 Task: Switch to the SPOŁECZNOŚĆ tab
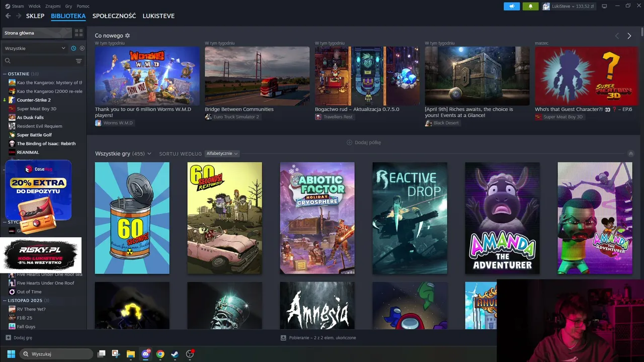click(114, 16)
